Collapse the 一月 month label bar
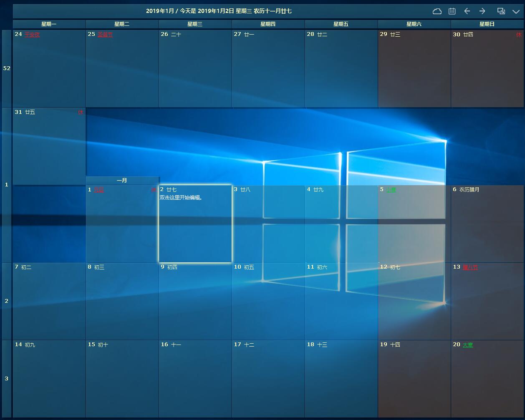This screenshot has height=420, width=525. click(122, 180)
